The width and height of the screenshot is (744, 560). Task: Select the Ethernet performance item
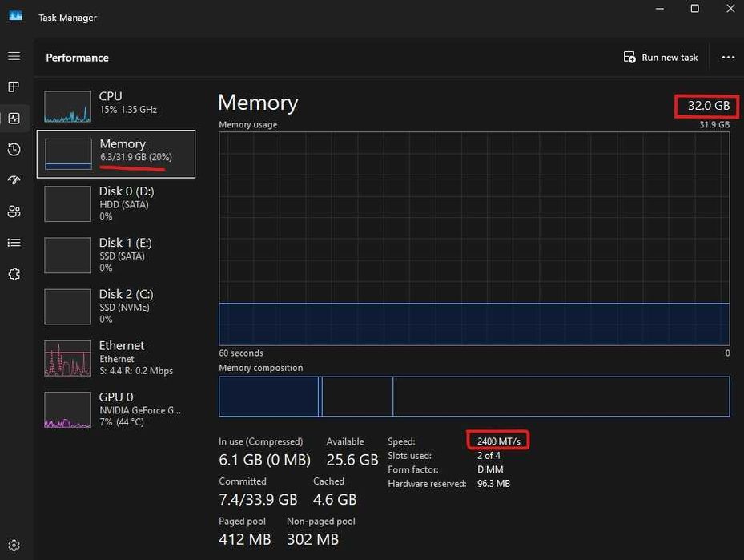pyautogui.click(x=116, y=358)
